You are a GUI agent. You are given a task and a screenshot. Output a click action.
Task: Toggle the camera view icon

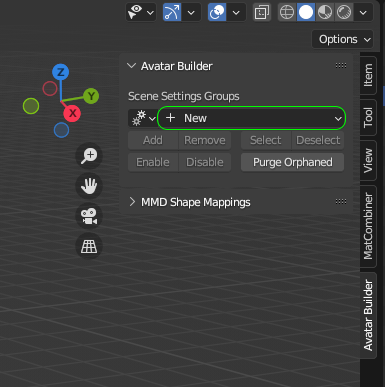point(89,216)
